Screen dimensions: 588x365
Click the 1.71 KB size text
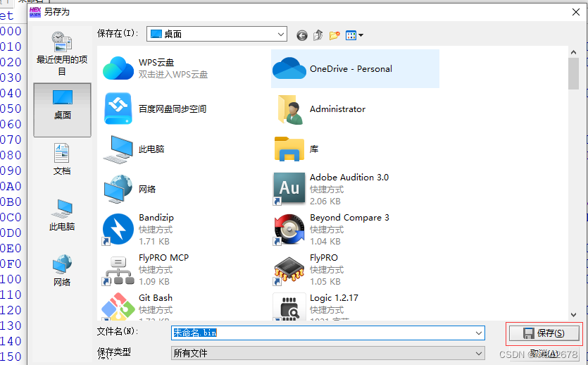point(154,242)
